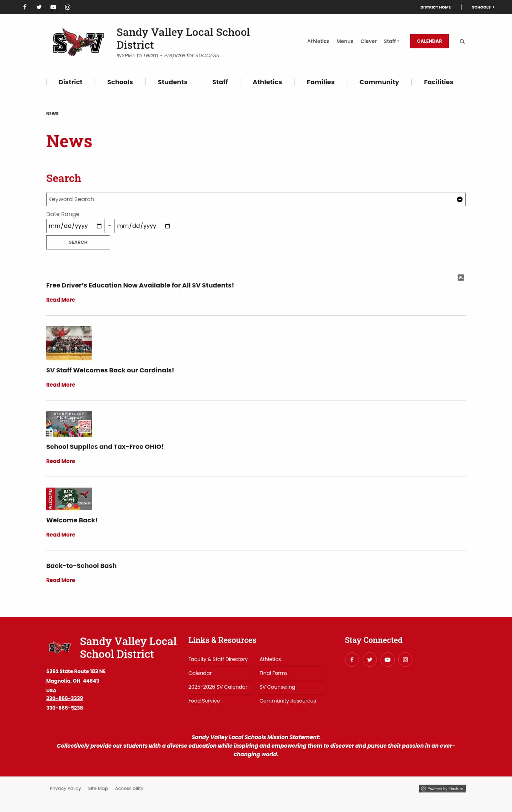Read More for Back-to-School Bash
The height and width of the screenshot is (812, 512).
[x=61, y=580]
